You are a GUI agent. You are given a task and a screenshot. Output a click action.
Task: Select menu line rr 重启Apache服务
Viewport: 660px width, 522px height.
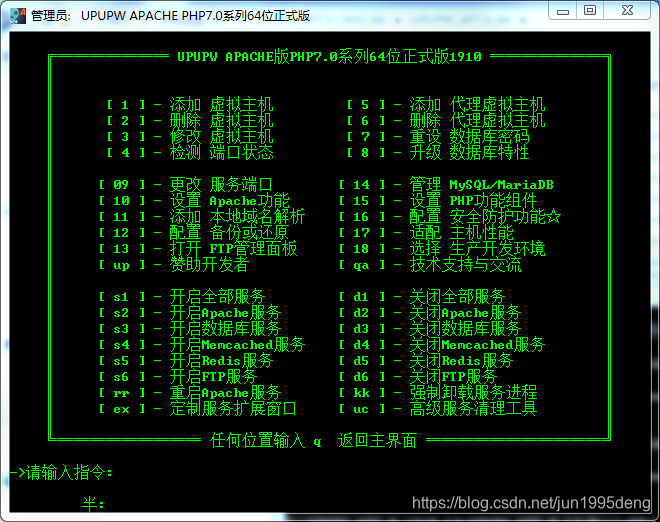190,392
